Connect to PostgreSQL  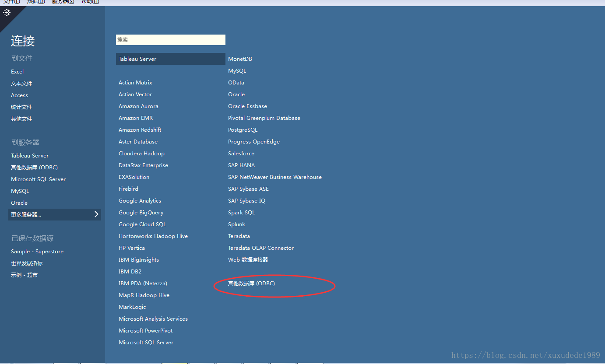(x=243, y=130)
